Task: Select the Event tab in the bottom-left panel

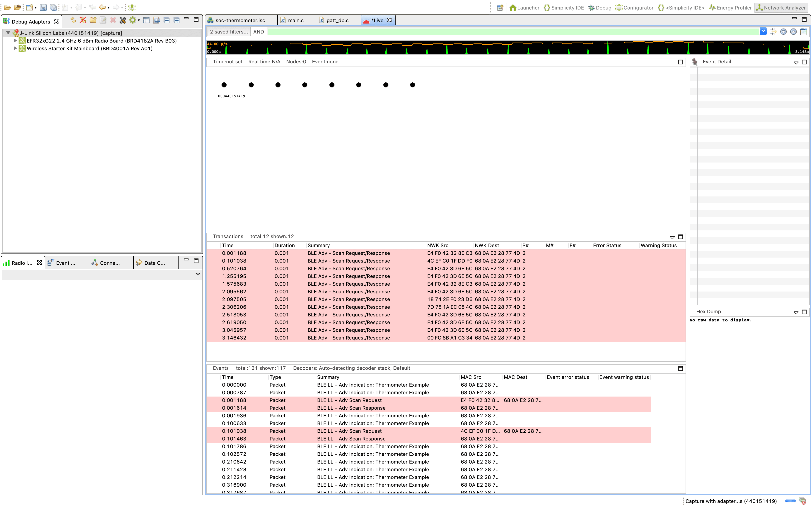Action: pos(66,263)
